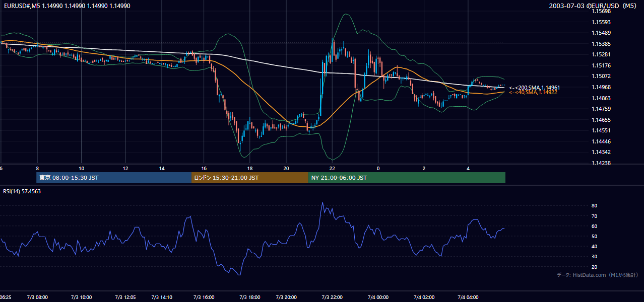
Task: Click the 7/3 22:00 time label
Action: [332, 297]
